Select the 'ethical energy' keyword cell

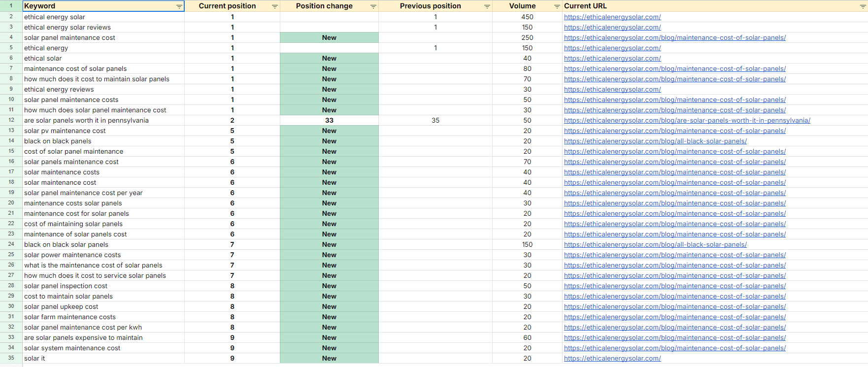point(103,48)
